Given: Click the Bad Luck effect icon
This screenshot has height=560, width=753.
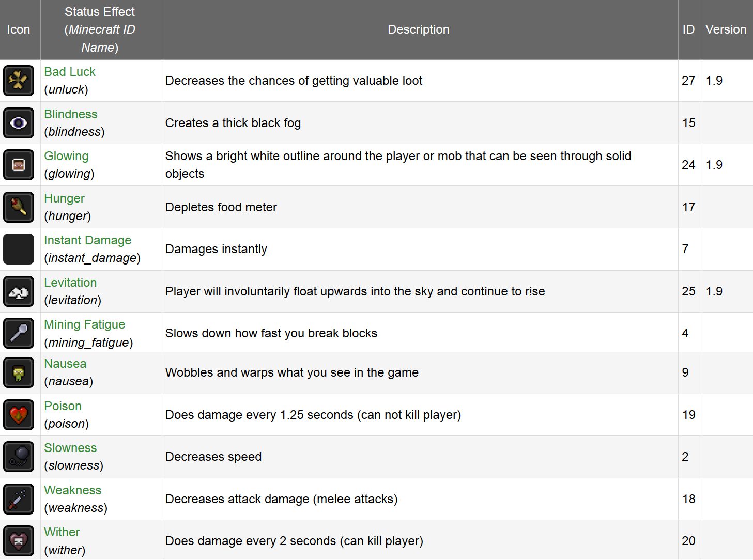Looking at the screenshot, I should tap(19, 81).
